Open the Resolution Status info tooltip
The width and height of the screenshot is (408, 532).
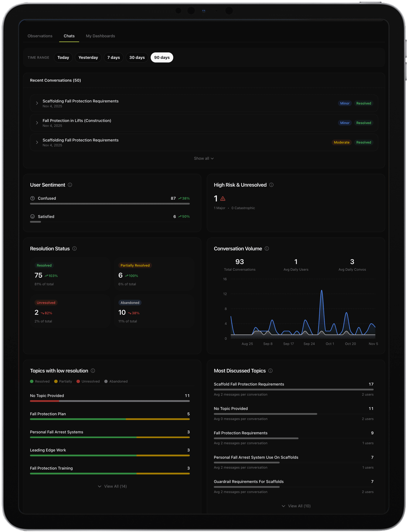74,249
